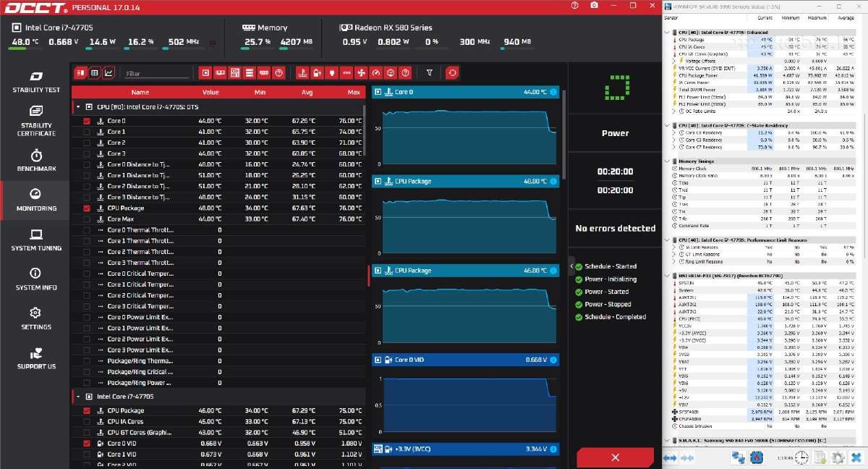The height and width of the screenshot is (469, 868).
Task: Click the Filter text input field
Action: (x=156, y=73)
